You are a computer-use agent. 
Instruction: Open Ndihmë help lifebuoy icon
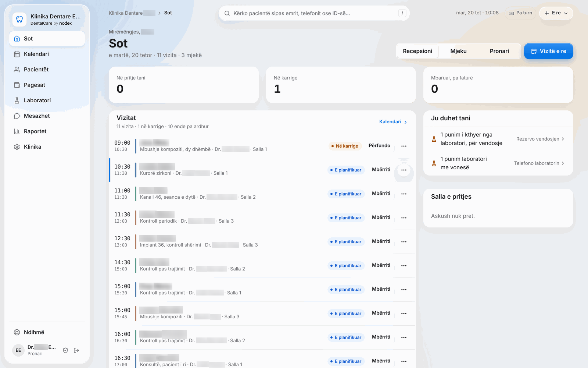tap(17, 332)
